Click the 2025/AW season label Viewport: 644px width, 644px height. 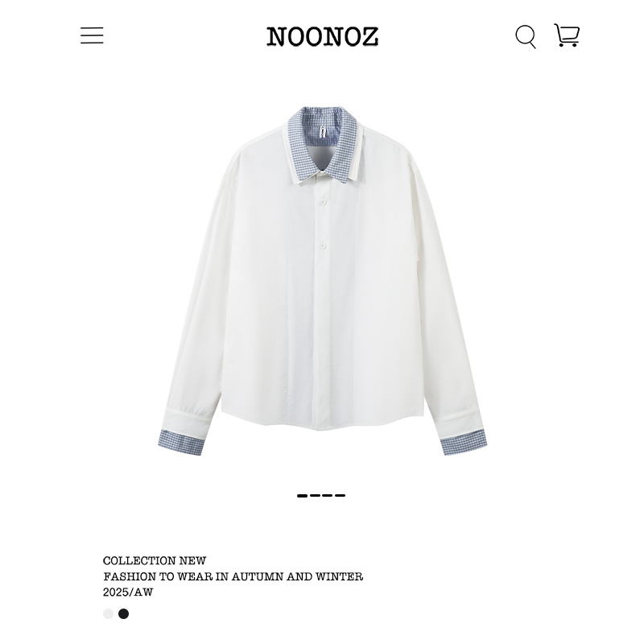click(128, 592)
